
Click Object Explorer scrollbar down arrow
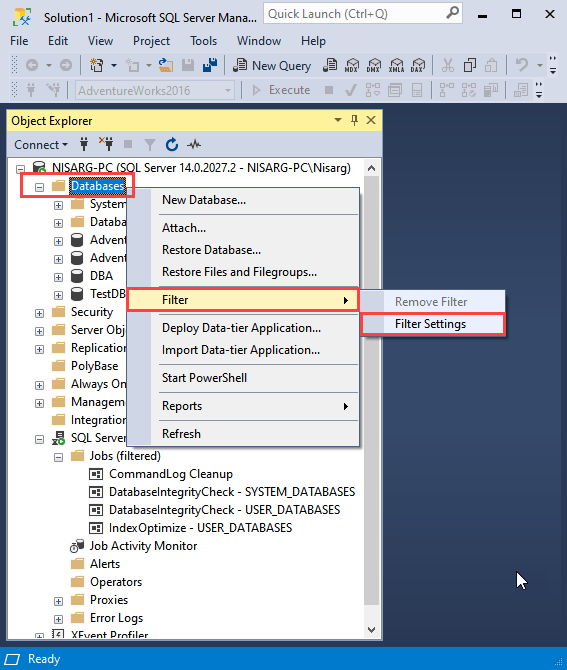coord(371,630)
